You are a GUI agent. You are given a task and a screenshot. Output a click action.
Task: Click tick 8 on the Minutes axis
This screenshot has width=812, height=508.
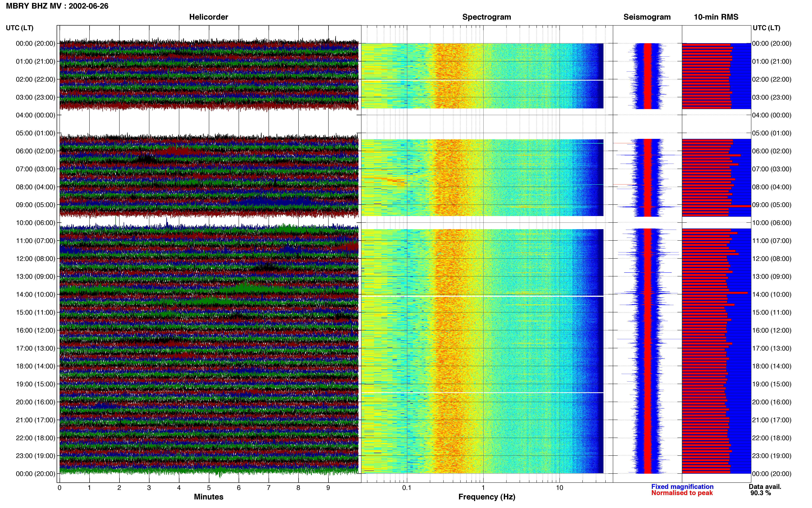tap(298, 488)
